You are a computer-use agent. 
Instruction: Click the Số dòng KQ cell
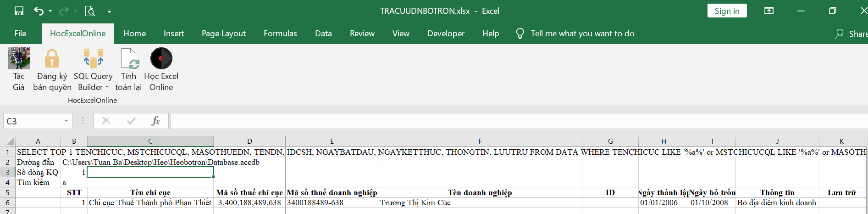click(38, 172)
